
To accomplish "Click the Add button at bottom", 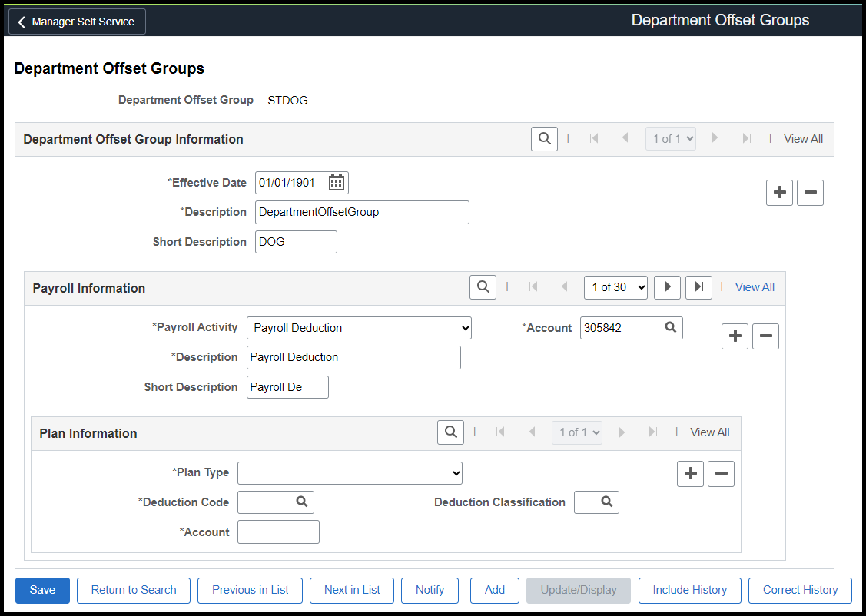I will click(495, 591).
